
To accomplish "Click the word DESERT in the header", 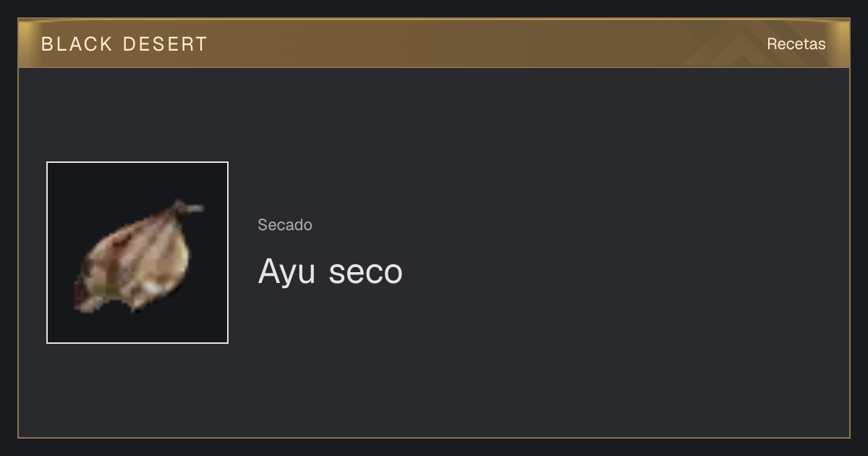I will coord(166,44).
